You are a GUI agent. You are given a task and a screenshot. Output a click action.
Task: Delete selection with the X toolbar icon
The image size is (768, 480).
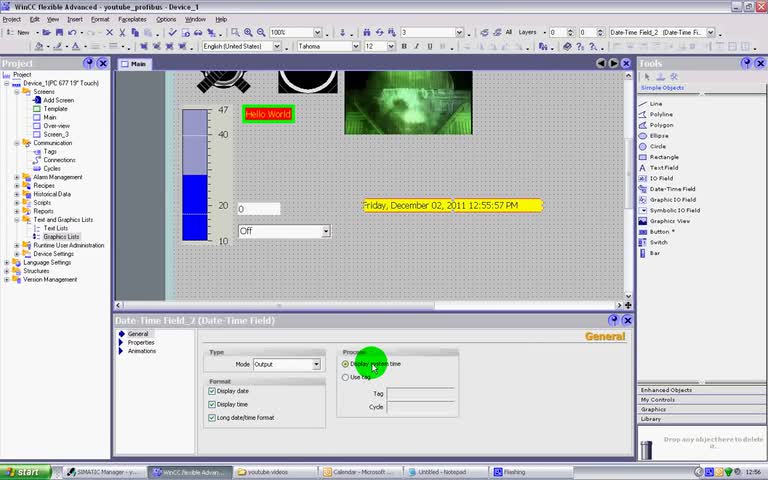pyautogui.click(x=109, y=32)
